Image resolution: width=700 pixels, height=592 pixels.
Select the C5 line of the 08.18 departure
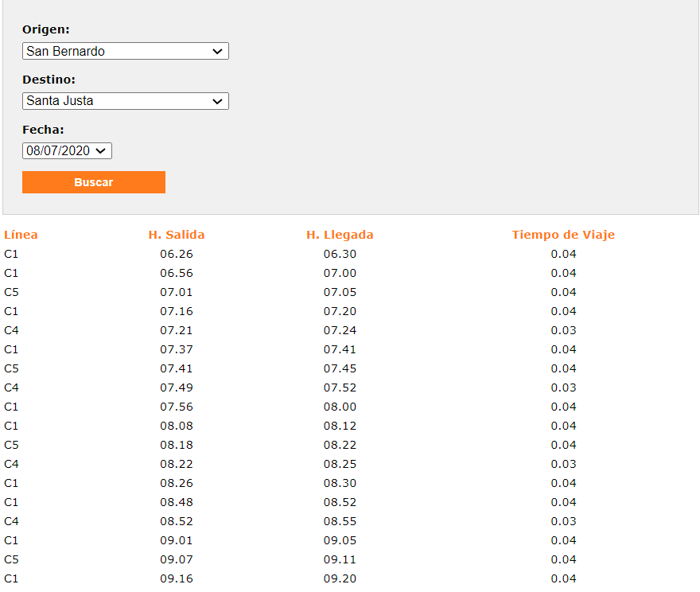click(x=11, y=445)
